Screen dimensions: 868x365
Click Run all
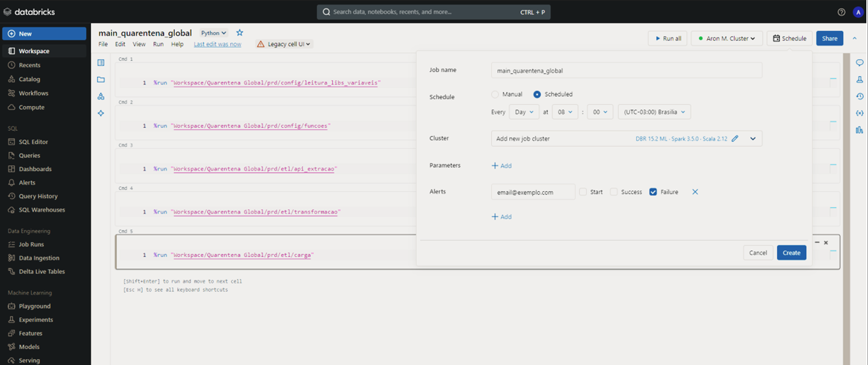[x=668, y=38]
